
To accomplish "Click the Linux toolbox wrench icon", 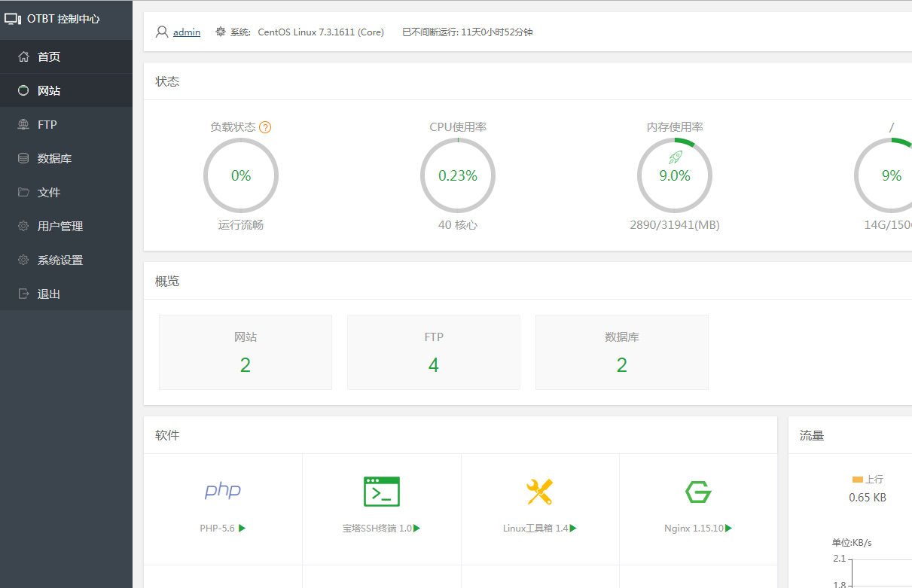I will point(540,492).
